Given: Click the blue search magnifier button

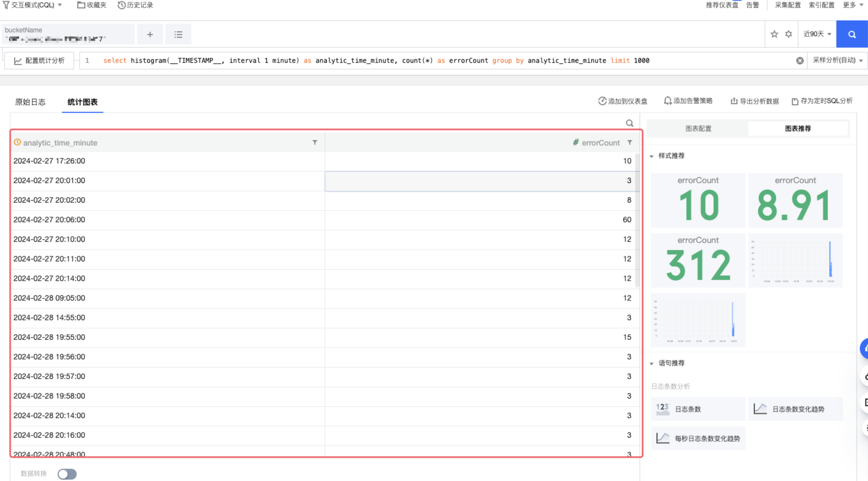Looking at the screenshot, I should [x=851, y=34].
